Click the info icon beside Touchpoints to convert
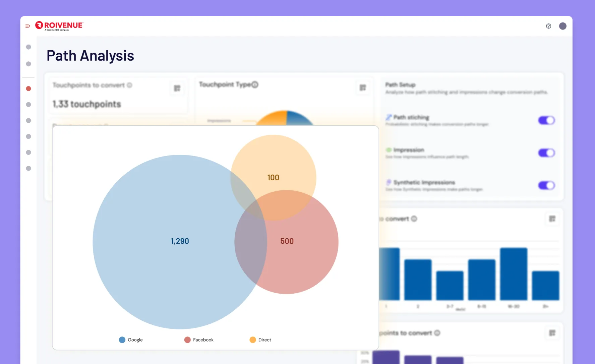The image size is (595, 364). click(x=129, y=85)
